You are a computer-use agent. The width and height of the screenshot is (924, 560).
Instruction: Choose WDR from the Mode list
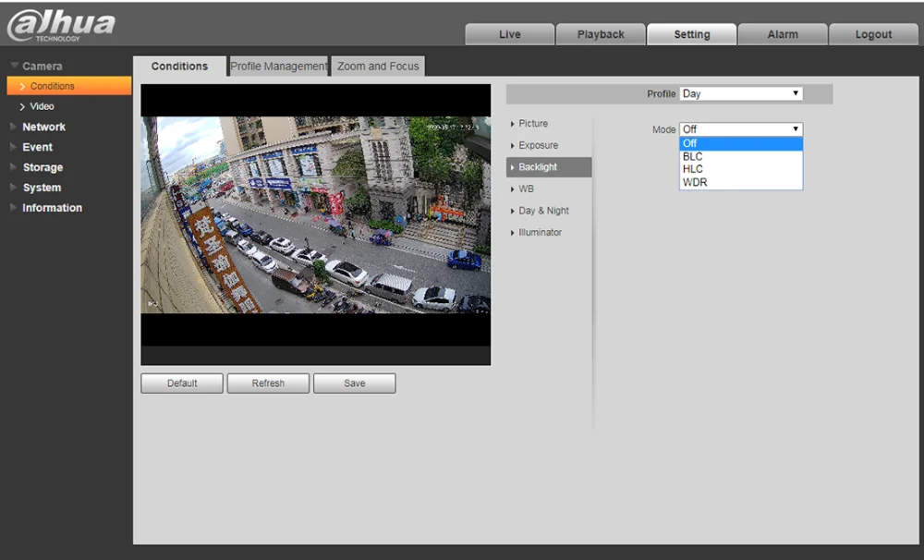pos(695,182)
